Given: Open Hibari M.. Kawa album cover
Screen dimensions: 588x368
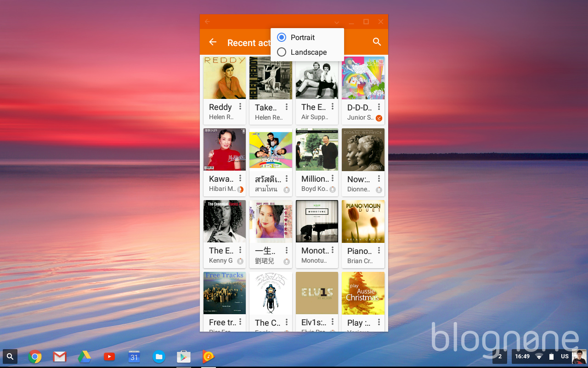Looking at the screenshot, I should 225,149.
